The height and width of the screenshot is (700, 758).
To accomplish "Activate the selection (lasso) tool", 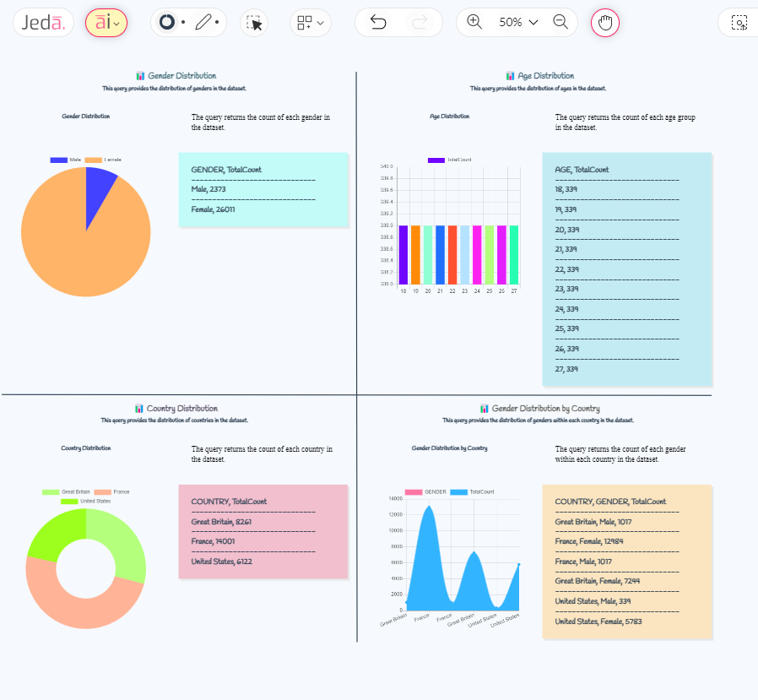I will [x=253, y=23].
